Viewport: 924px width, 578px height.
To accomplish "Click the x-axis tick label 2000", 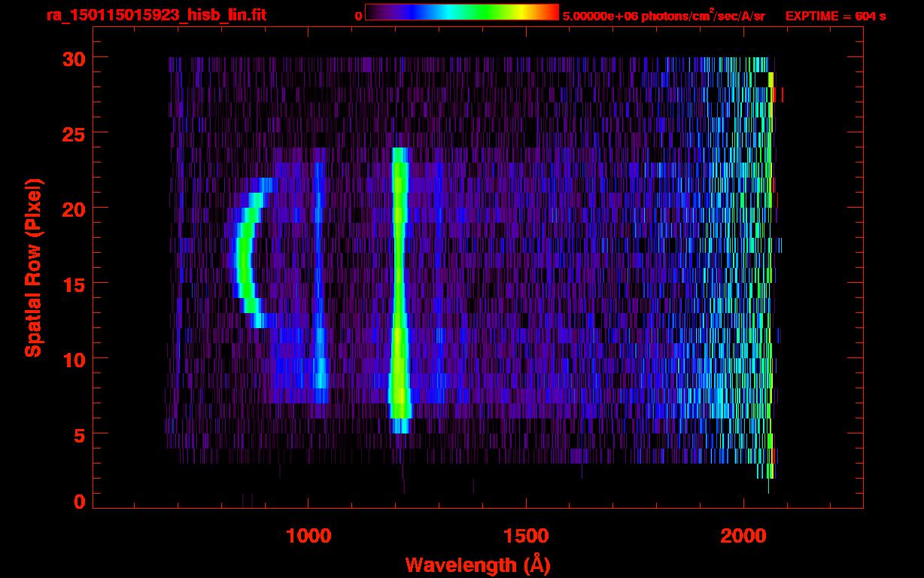I will (743, 535).
